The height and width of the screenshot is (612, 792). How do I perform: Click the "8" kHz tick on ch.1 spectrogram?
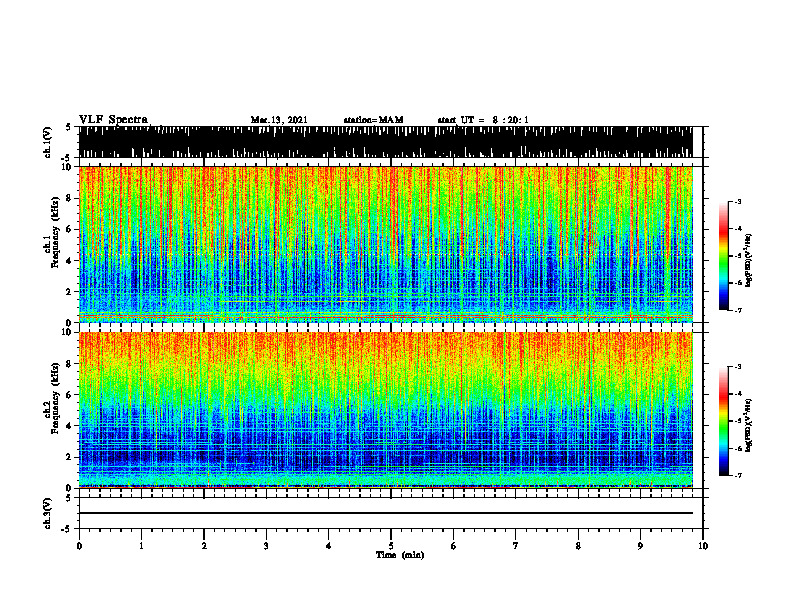pyautogui.click(x=70, y=198)
